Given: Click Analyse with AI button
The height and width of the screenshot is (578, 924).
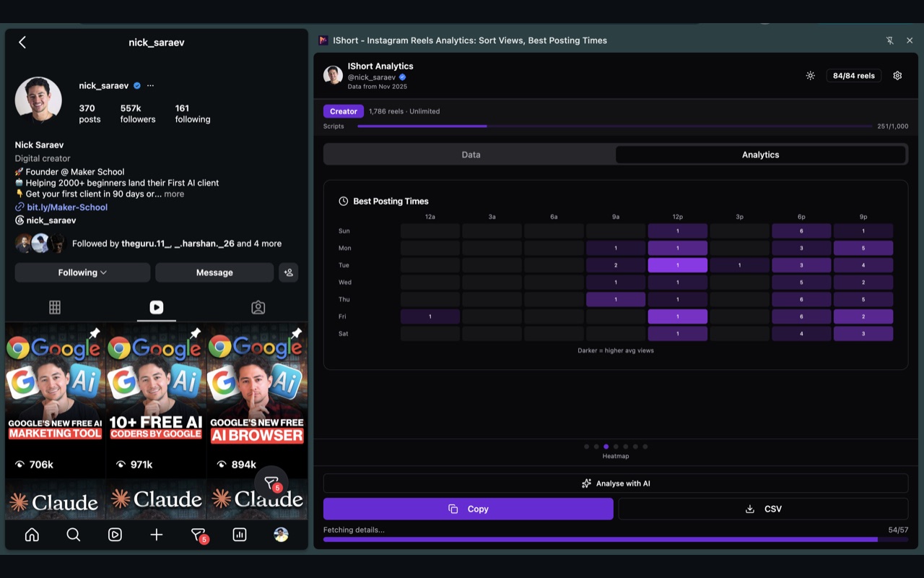Looking at the screenshot, I should tap(616, 483).
